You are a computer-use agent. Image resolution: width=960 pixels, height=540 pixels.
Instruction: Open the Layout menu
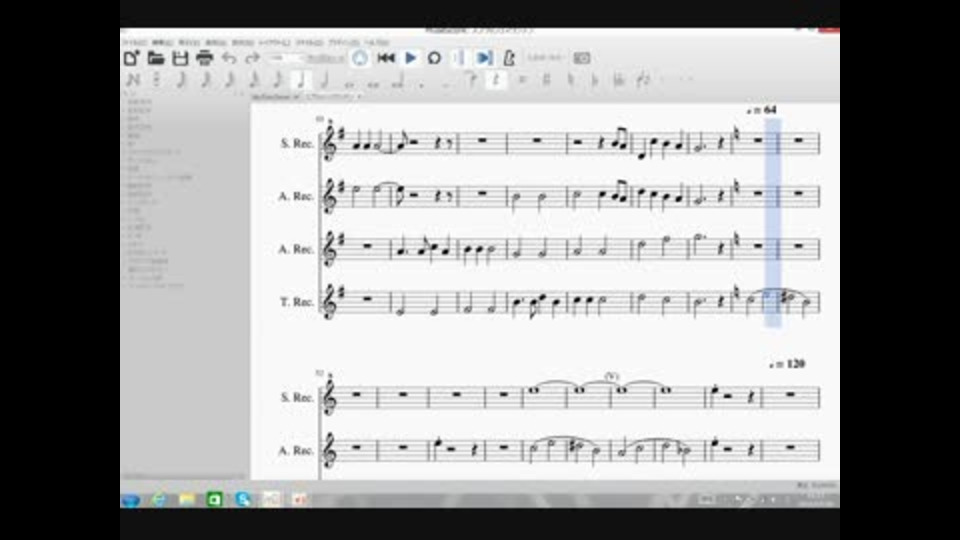[x=274, y=42]
